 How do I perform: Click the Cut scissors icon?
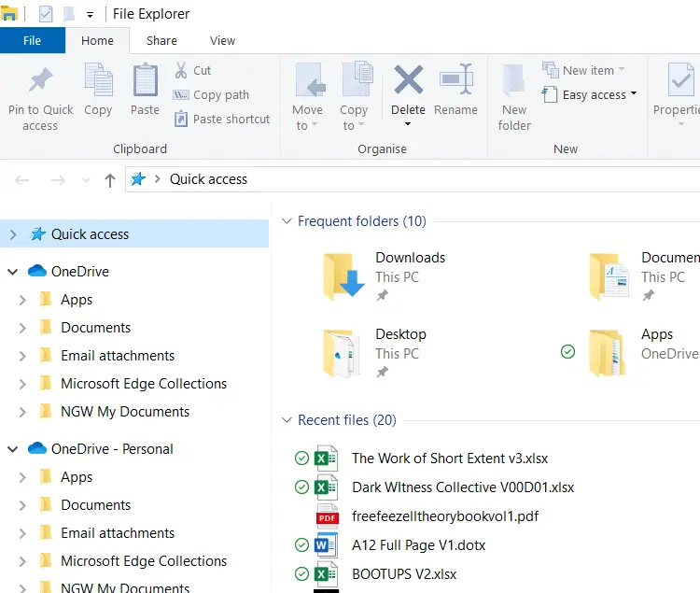(x=181, y=70)
